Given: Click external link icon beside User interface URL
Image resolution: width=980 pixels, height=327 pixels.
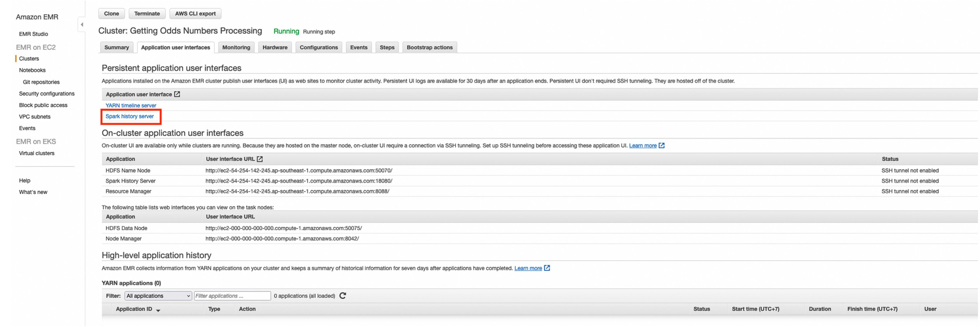Looking at the screenshot, I should click(260, 159).
